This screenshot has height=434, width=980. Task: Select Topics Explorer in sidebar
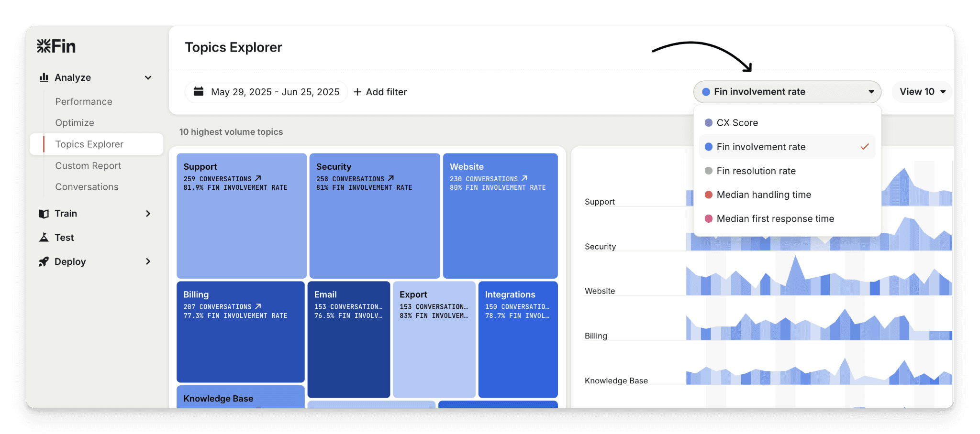point(96,144)
